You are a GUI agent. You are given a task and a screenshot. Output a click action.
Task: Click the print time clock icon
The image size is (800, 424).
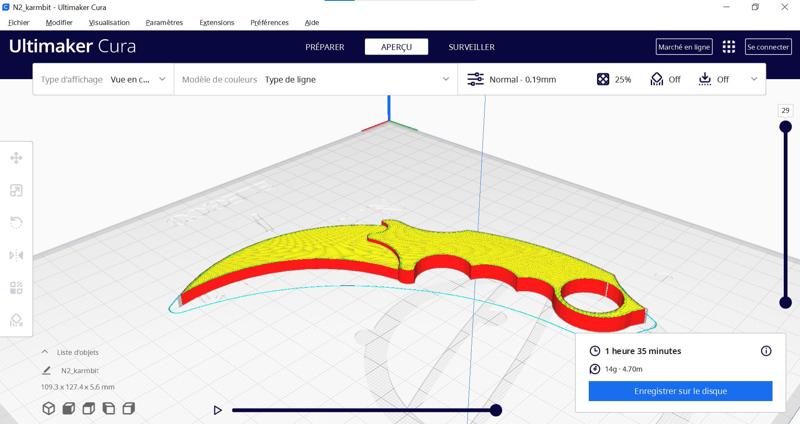(595, 351)
